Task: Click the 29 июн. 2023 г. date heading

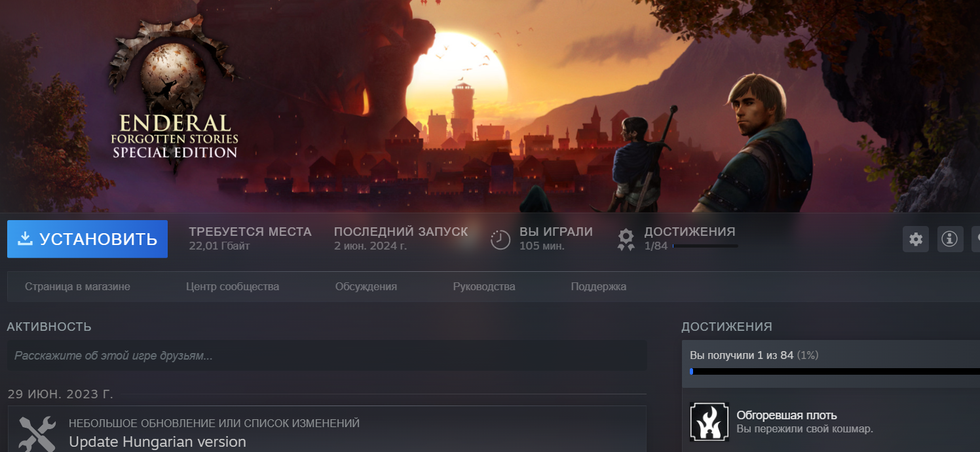Action: coord(60,394)
